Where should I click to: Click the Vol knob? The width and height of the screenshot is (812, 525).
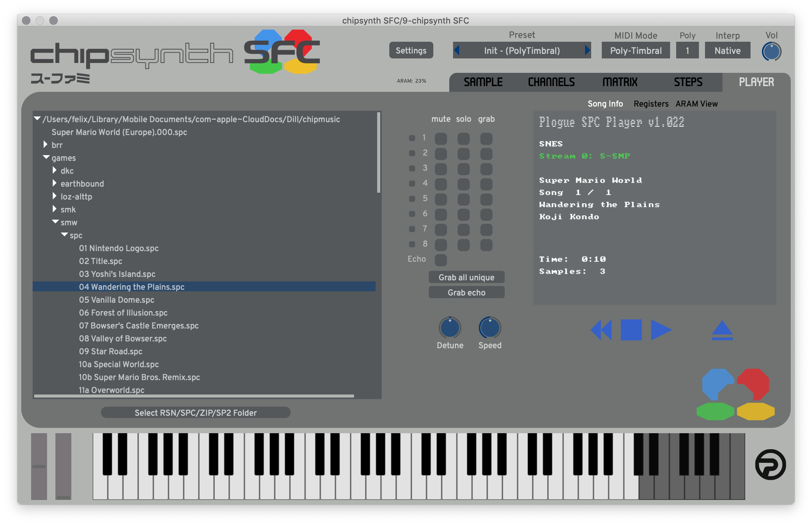point(771,52)
